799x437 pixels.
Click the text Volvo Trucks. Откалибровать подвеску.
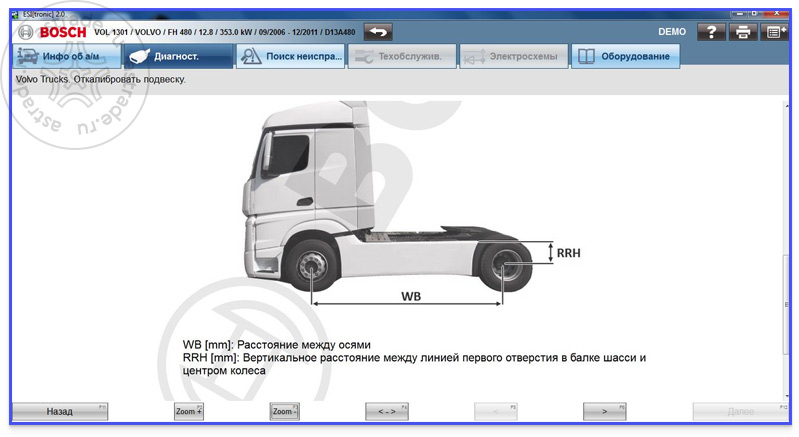(101, 79)
